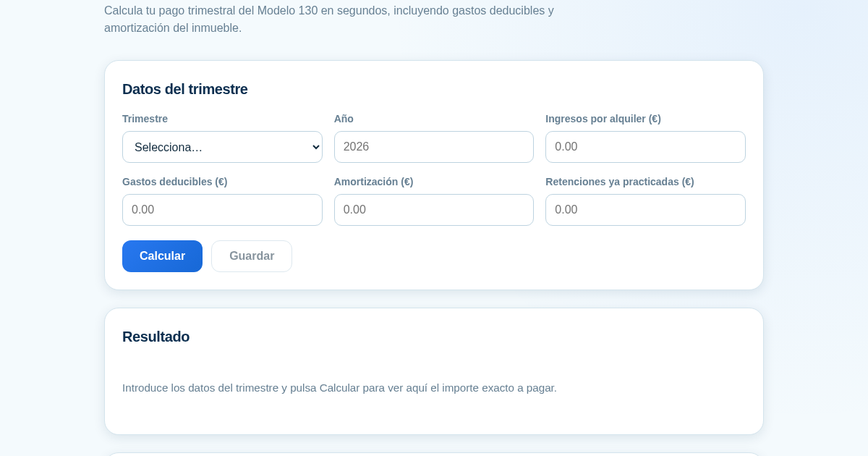Viewport: 868px width, 456px height.
Task: Click the Retenciones ya practicadas field
Action: [645, 210]
